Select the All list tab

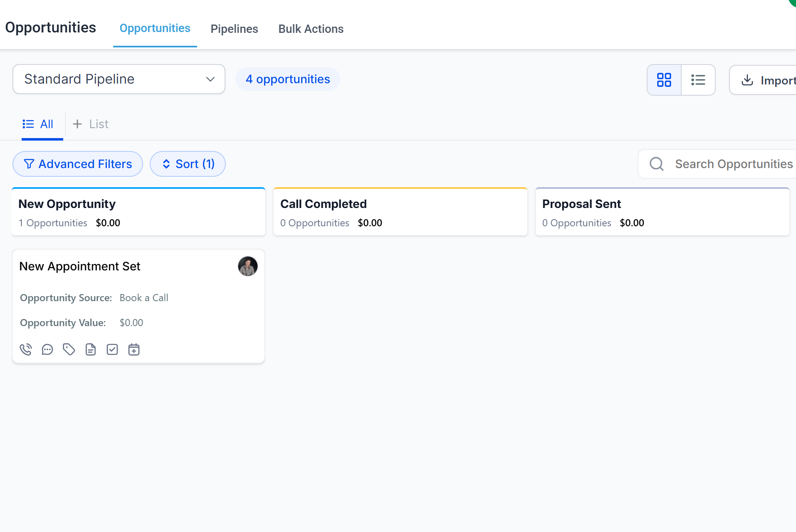(38, 124)
